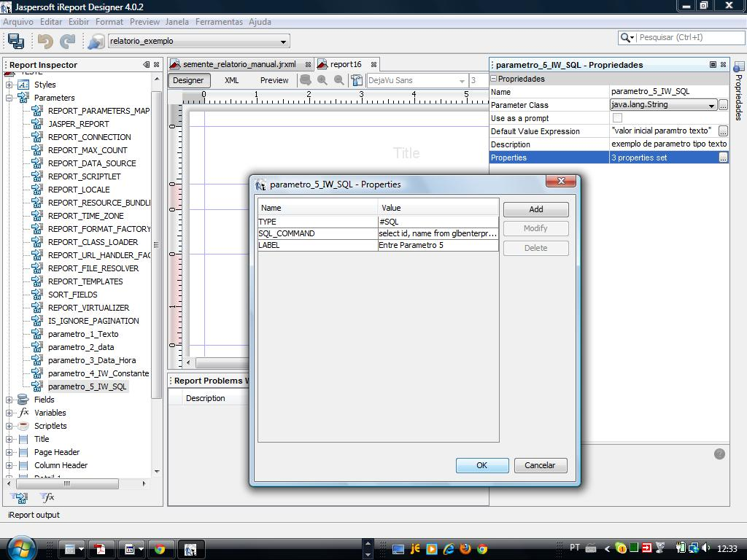This screenshot has height=560, width=747.
Task: Click the filter built-in variables fx icon
Action: tap(47, 497)
